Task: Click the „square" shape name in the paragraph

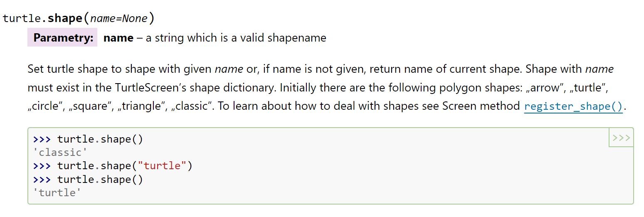Action: (x=90, y=106)
